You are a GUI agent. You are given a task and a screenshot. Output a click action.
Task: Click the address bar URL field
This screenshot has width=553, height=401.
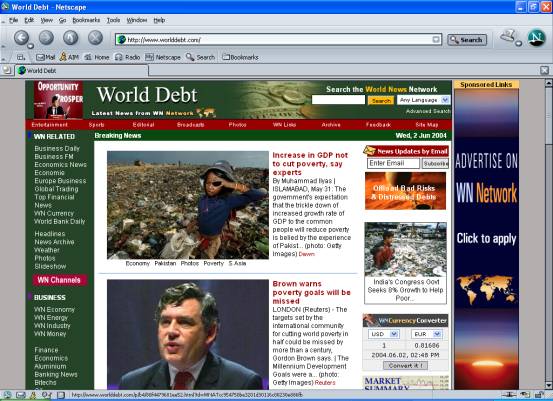[x=279, y=40]
